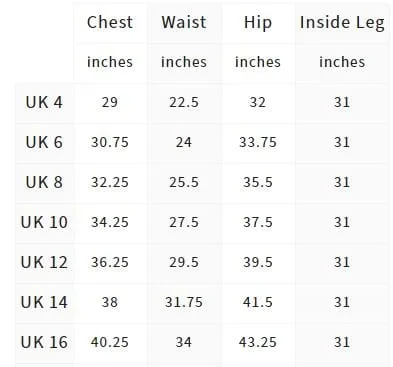Click the UK 10 row label
Viewport: 393px width, 367px height.
tap(44, 222)
